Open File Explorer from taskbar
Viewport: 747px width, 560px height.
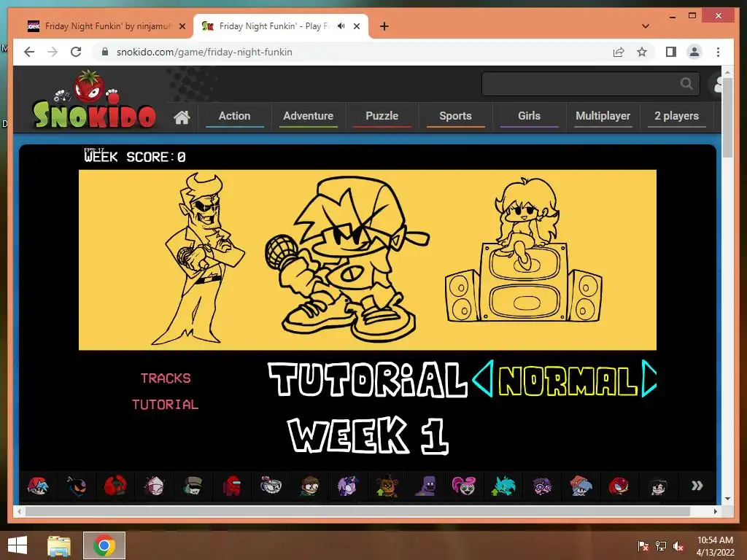(x=59, y=545)
